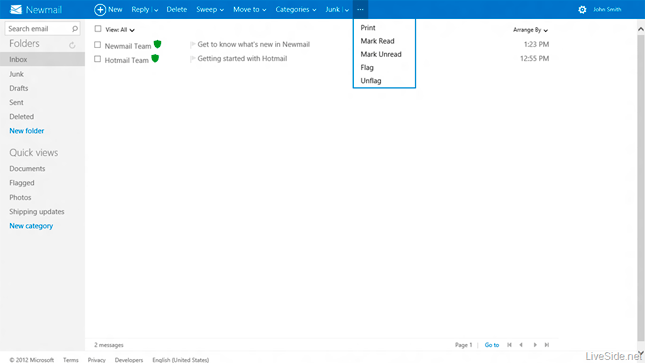Click the Delete toolbar button

(x=176, y=9)
